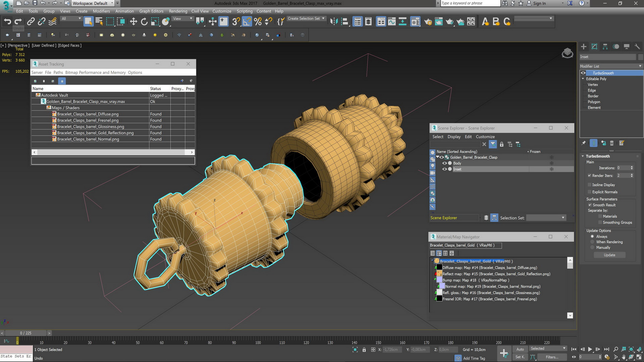Click the Select and Link icon
The image size is (644, 362).
pos(31,22)
